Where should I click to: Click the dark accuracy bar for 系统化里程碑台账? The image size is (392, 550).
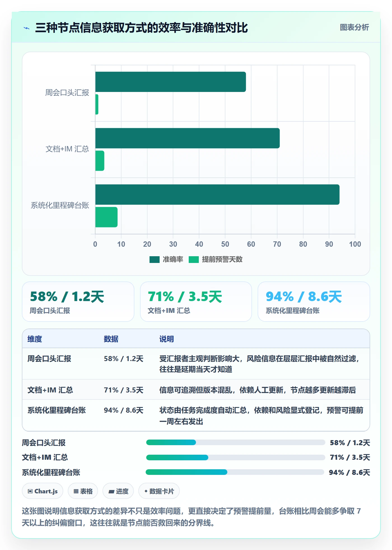click(217, 195)
